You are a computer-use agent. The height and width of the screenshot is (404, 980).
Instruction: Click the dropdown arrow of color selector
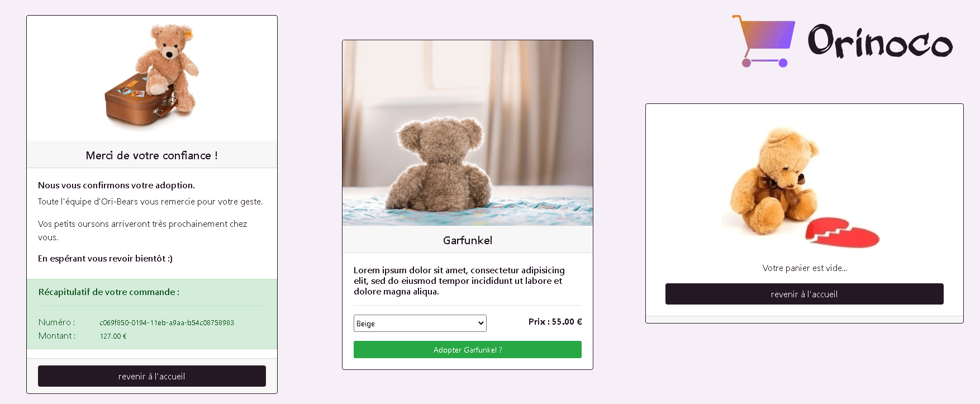(x=481, y=324)
